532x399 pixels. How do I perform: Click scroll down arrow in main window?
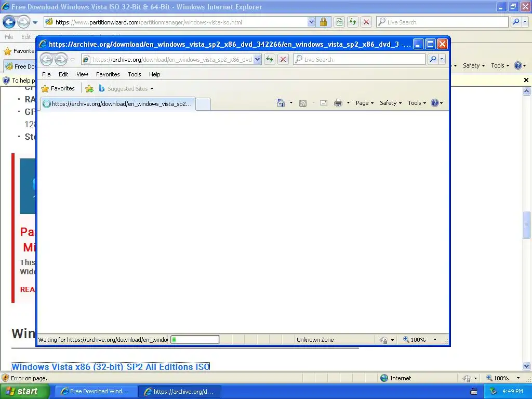click(x=526, y=366)
